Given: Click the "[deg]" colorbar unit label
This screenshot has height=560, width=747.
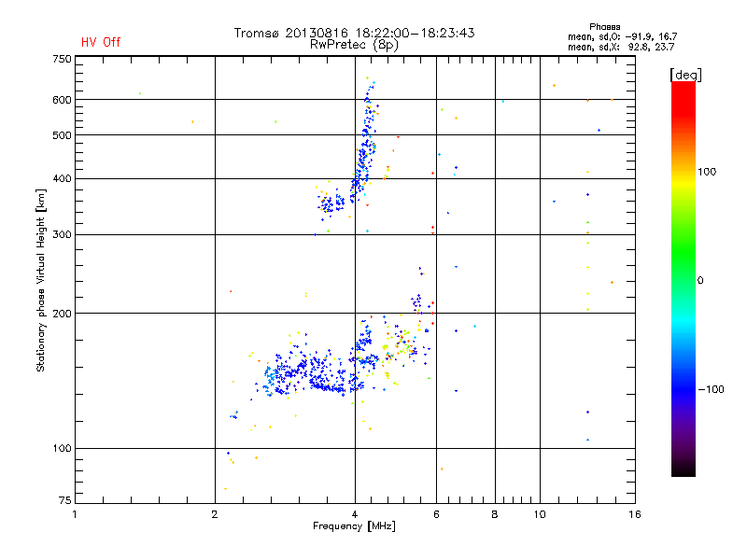Looking at the screenshot, I should tap(685, 75).
